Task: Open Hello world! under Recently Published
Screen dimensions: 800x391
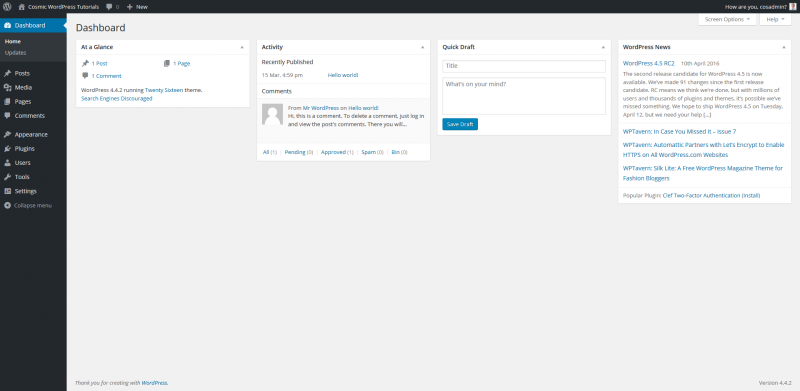Action: [x=343, y=75]
